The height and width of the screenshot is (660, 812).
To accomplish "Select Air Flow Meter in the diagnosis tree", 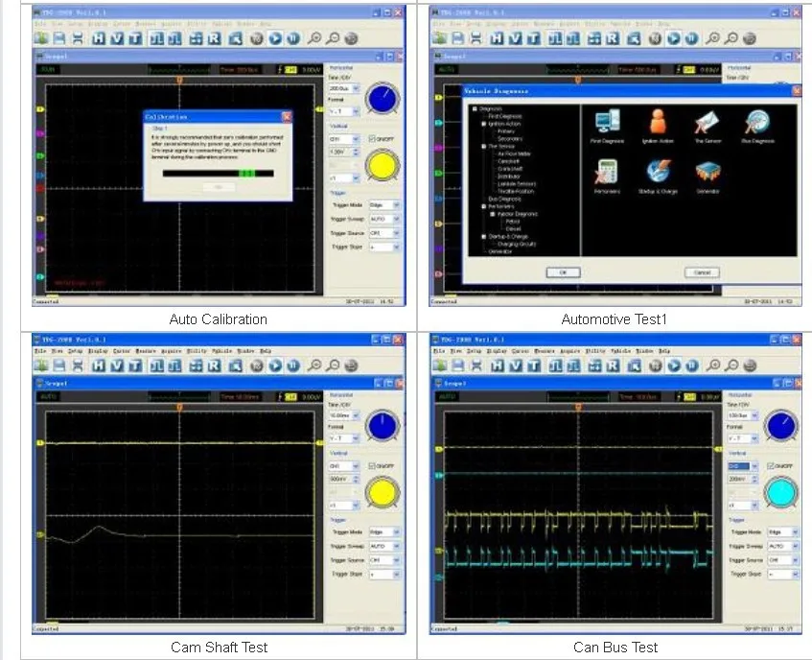I will tap(514, 153).
